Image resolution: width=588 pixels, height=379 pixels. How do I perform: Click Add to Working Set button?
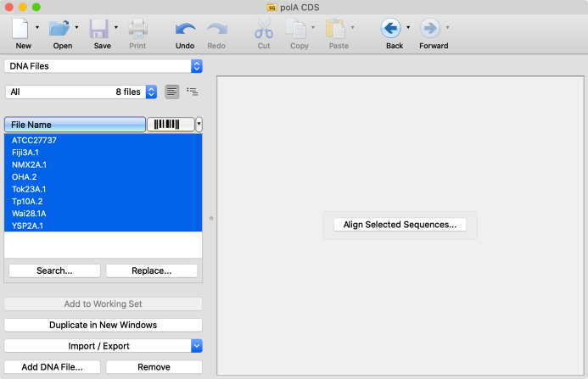click(x=104, y=304)
